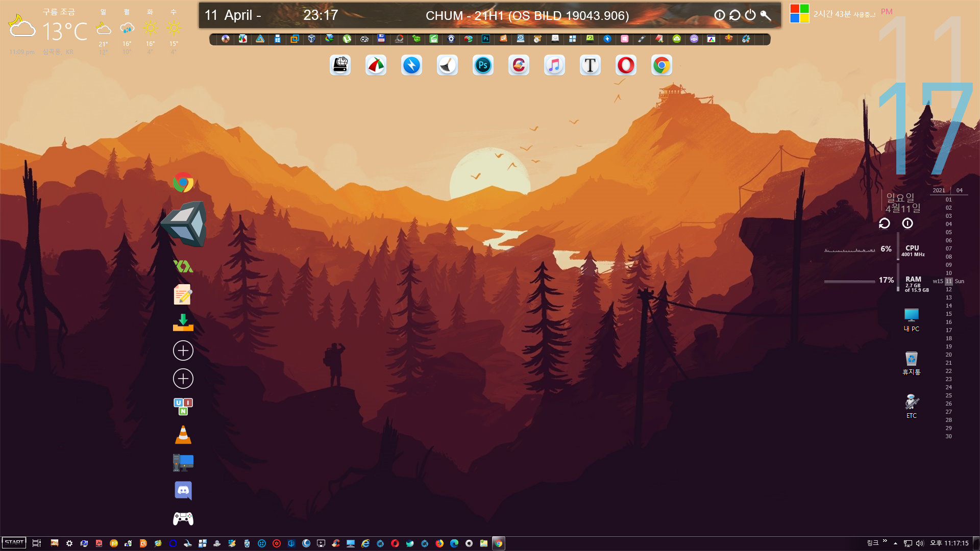The width and height of the screenshot is (980, 551).
Task: Open the game controller shortcut
Action: pyautogui.click(x=183, y=518)
